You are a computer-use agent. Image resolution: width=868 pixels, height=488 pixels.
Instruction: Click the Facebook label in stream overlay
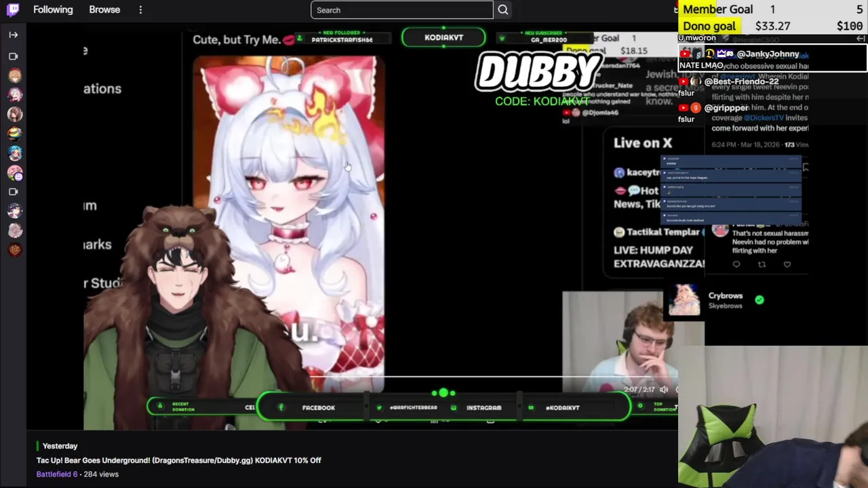coord(319,408)
